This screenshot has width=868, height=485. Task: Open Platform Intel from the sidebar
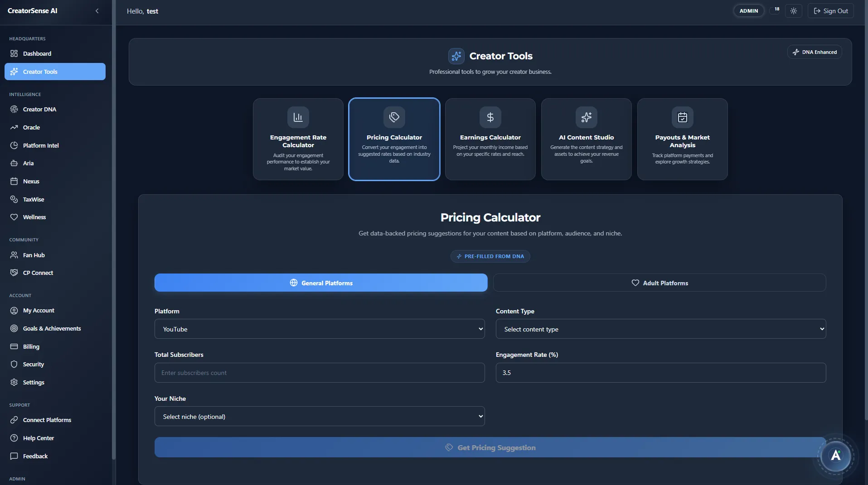(x=41, y=145)
